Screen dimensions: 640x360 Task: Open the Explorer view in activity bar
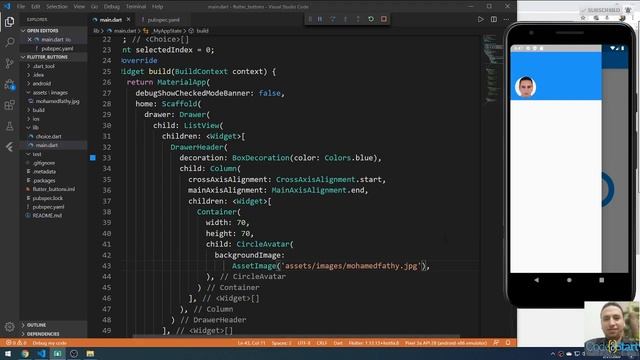(x=9, y=21)
